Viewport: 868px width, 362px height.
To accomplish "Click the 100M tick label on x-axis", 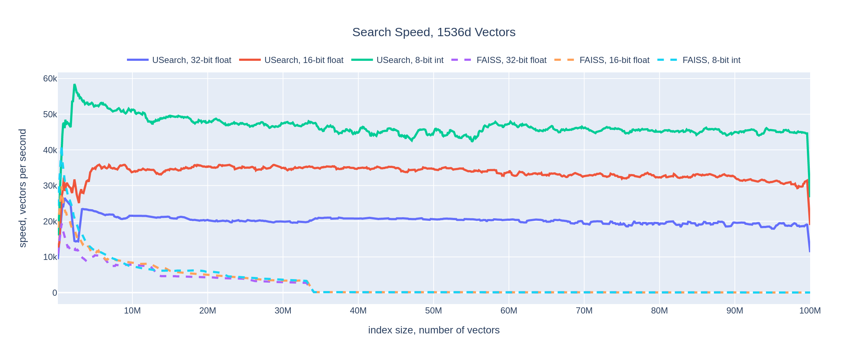I will tap(810, 311).
